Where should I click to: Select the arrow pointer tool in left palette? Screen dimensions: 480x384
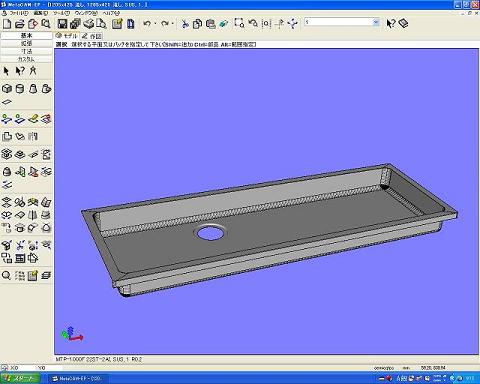click(6, 71)
